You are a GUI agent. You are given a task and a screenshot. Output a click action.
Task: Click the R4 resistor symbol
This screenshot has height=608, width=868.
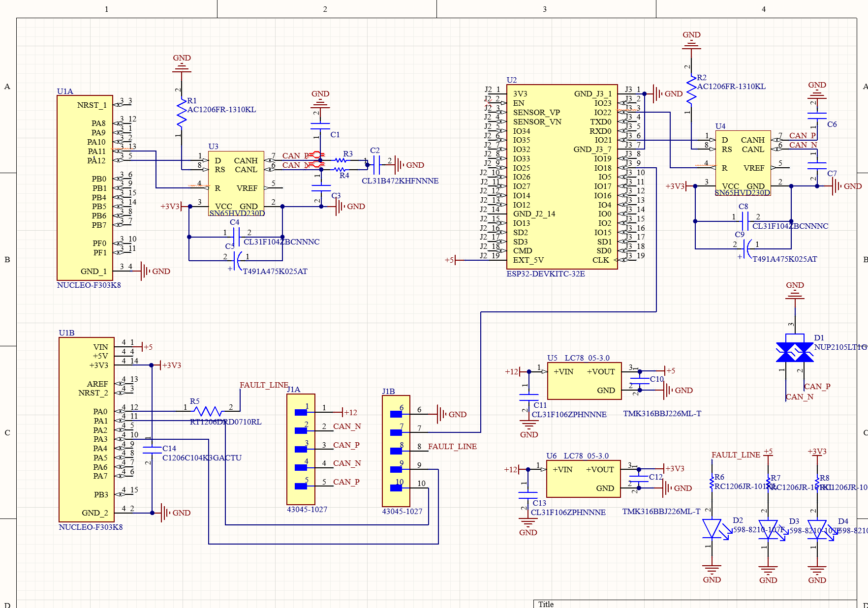coord(341,169)
